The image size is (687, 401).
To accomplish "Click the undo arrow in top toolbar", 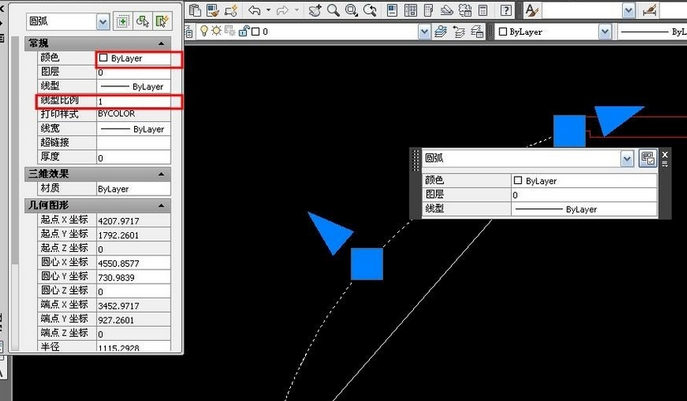I will 255,10.
